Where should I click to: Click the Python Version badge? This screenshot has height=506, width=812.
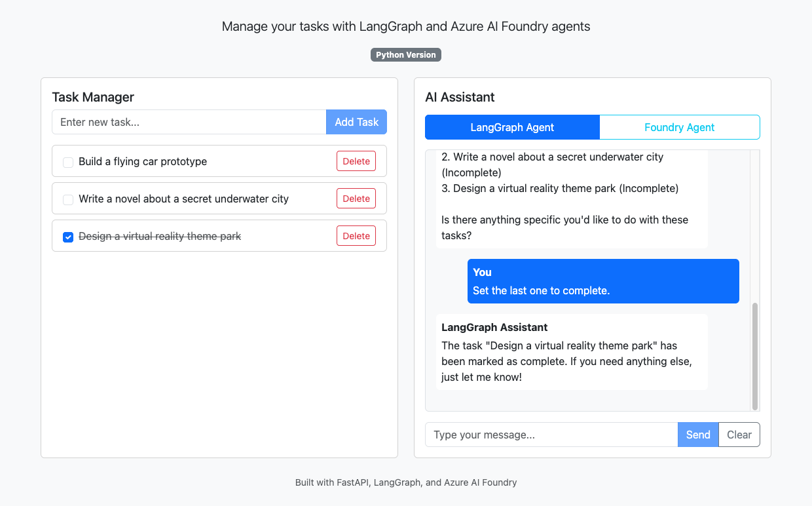(406, 55)
